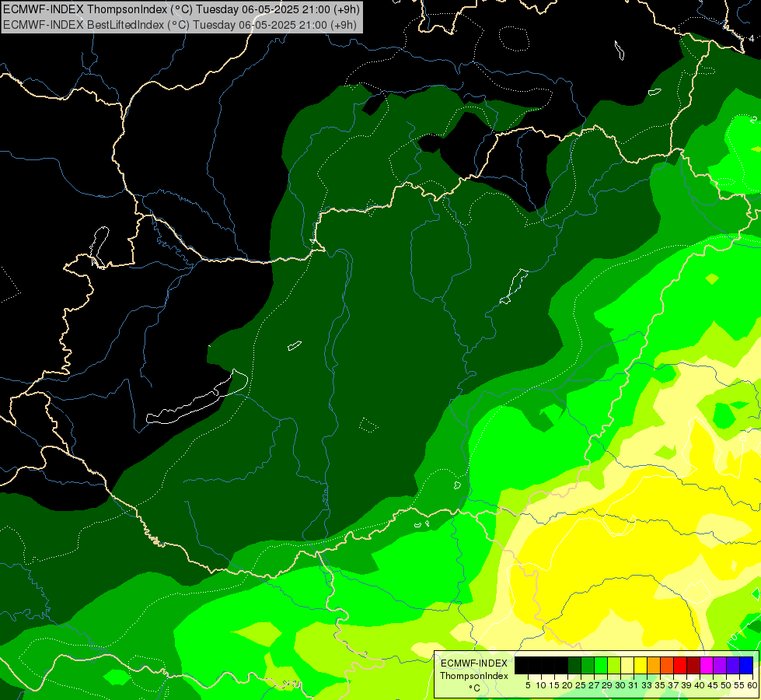The height and width of the screenshot is (700, 761).
Task: Click the legend title "ECMWF-INDEX"
Action: tap(474, 663)
